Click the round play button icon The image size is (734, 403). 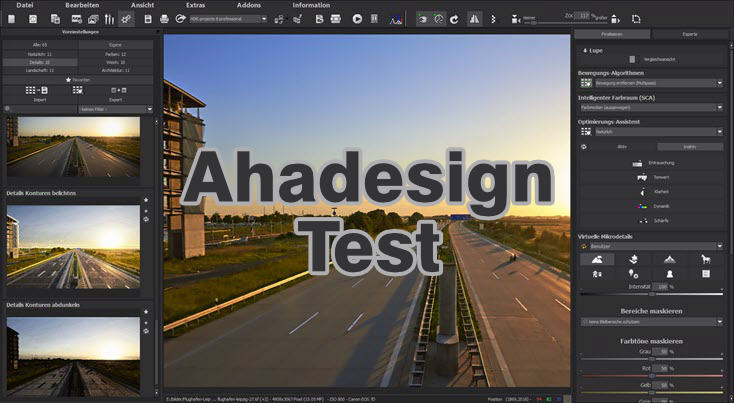[x=357, y=19]
